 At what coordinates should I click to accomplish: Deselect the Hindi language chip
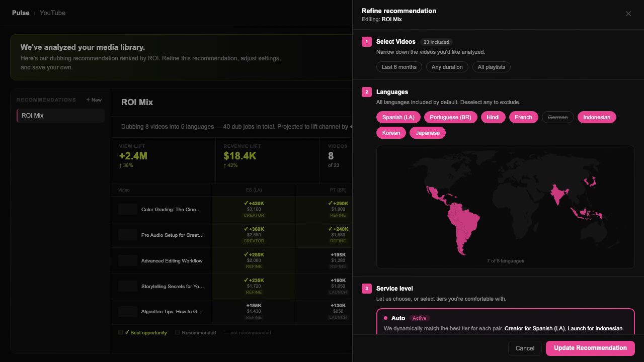click(x=493, y=117)
